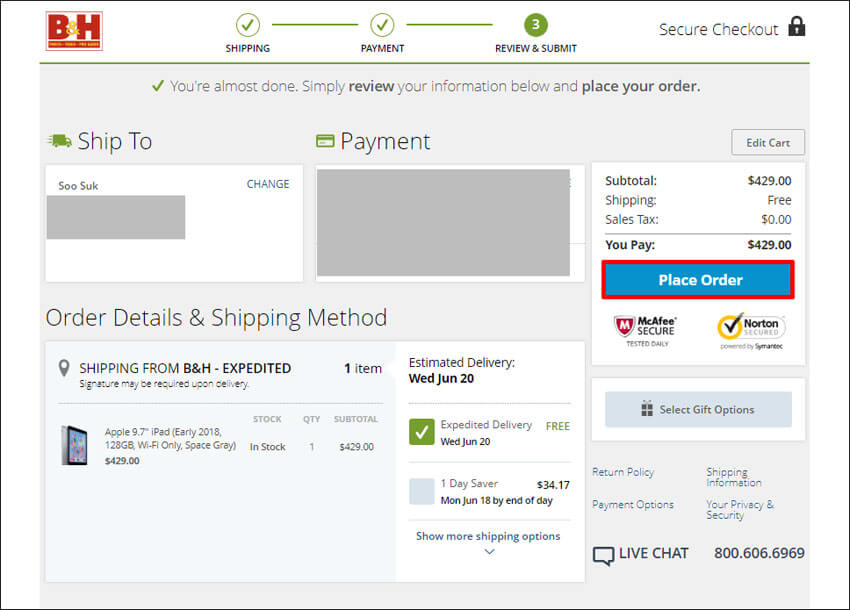850x610 pixels.
Task: Click the Shipping step checkmark circle
Action: 248,25
